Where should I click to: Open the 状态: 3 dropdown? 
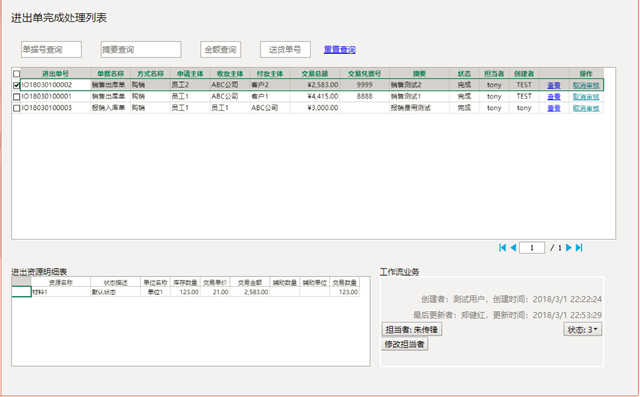(582, 329)
